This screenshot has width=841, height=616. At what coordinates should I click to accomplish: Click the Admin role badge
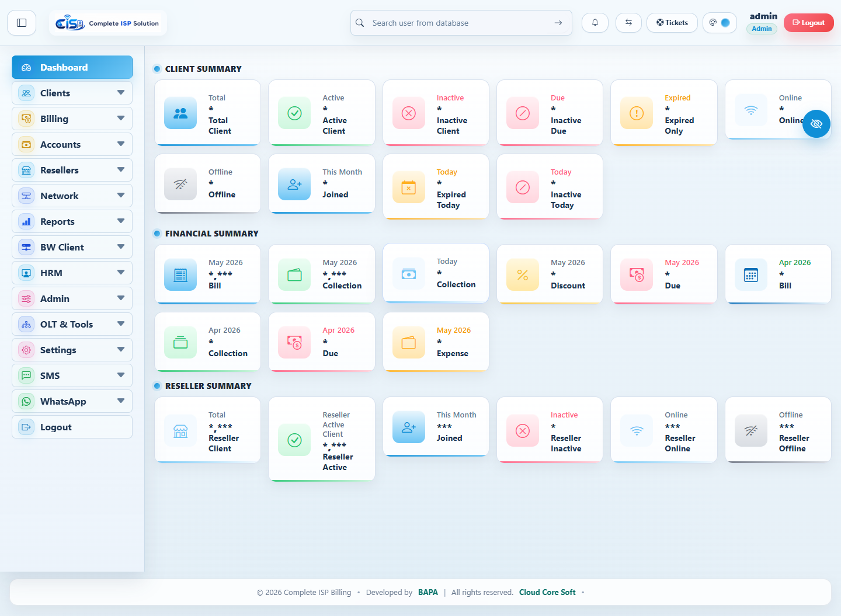(x=762, y=29)
